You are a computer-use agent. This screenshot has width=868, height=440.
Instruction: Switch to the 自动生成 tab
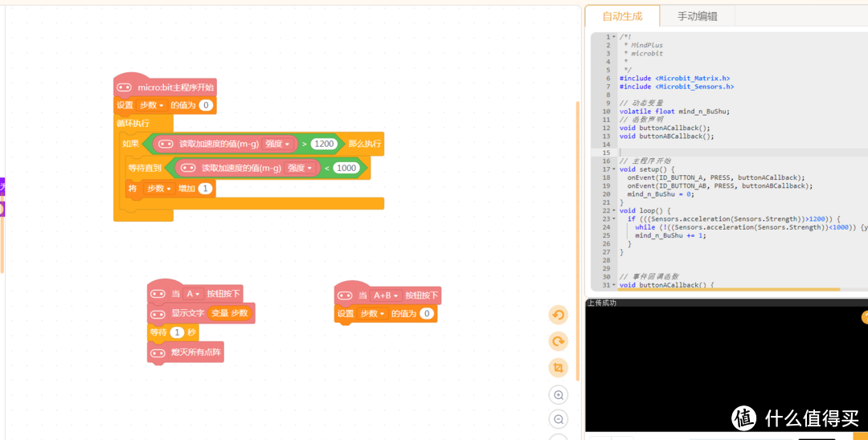[622, 16]
